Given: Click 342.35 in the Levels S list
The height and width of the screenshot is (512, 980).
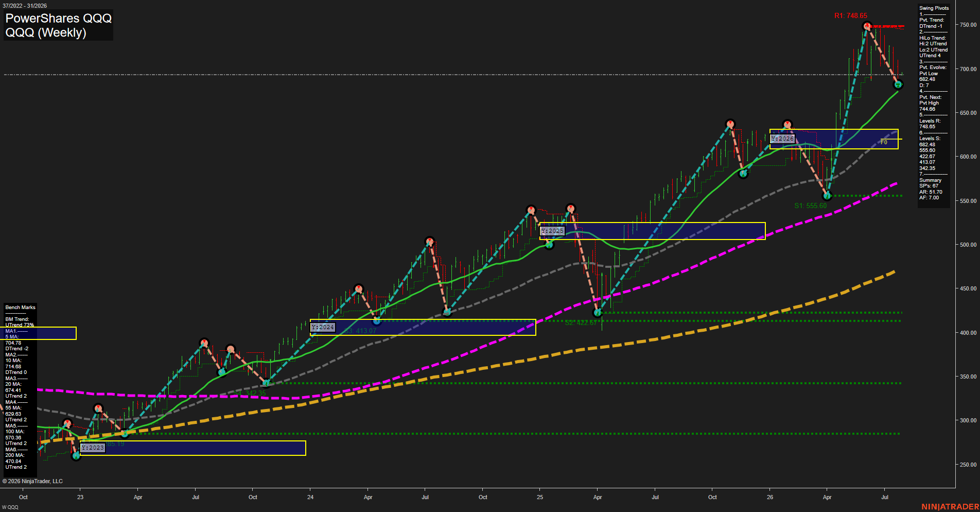Looking at the screenshot, I should [x=927, y=168].
